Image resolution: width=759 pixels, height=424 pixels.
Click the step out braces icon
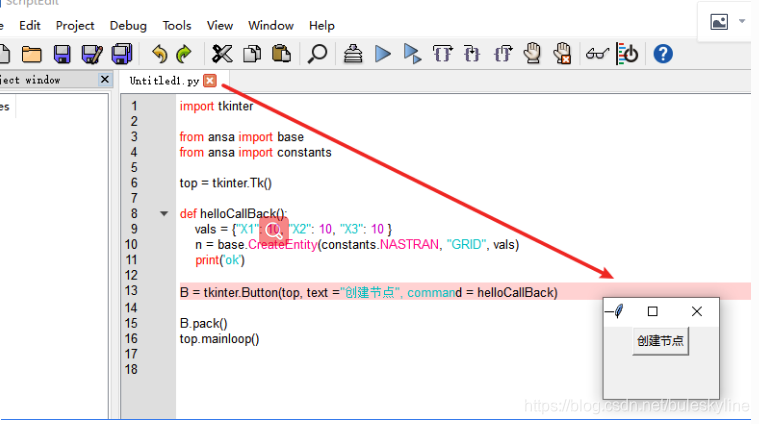(x=503, y=54)
